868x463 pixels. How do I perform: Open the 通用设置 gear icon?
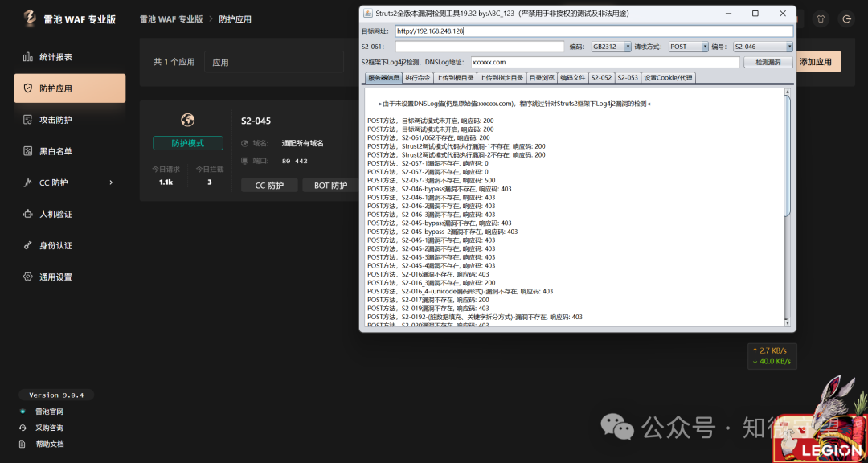click(27, 277)
